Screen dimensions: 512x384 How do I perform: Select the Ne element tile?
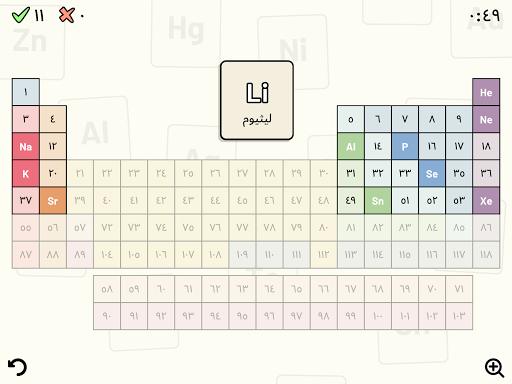486,119
